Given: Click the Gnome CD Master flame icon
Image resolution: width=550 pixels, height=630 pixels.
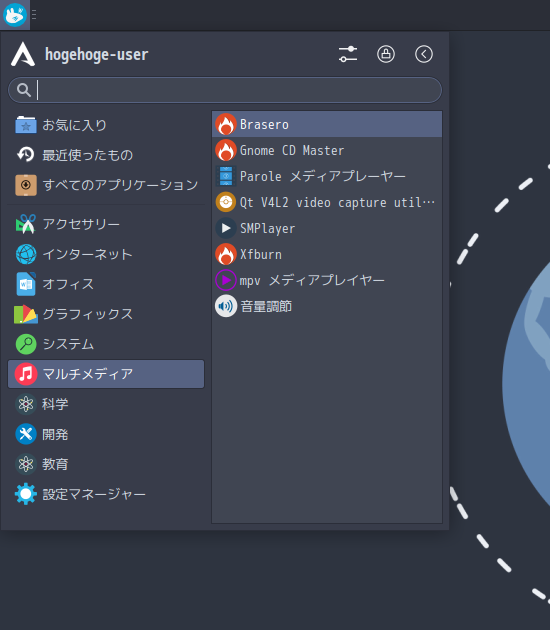Looking at the screenshot, I should 226,150.
